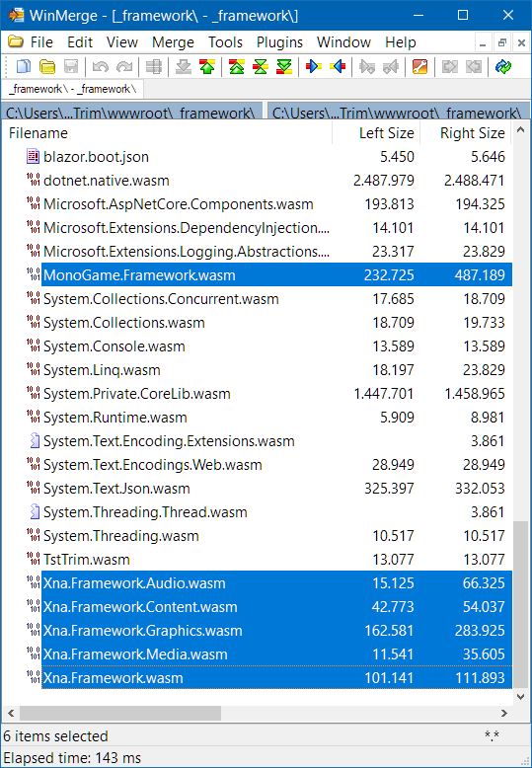The image size is (532, 768).
Task: Jump to Last Difference icon
Action: [284, 66]
